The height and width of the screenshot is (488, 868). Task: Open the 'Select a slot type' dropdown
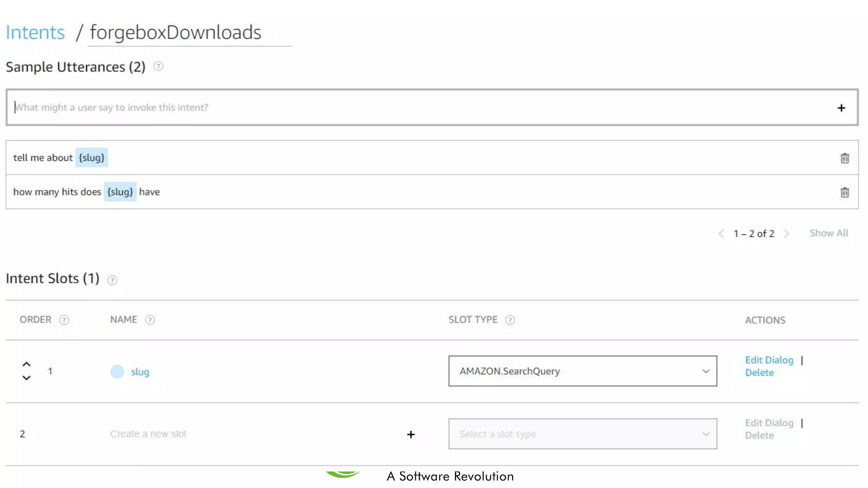click(x=582, y=434)
